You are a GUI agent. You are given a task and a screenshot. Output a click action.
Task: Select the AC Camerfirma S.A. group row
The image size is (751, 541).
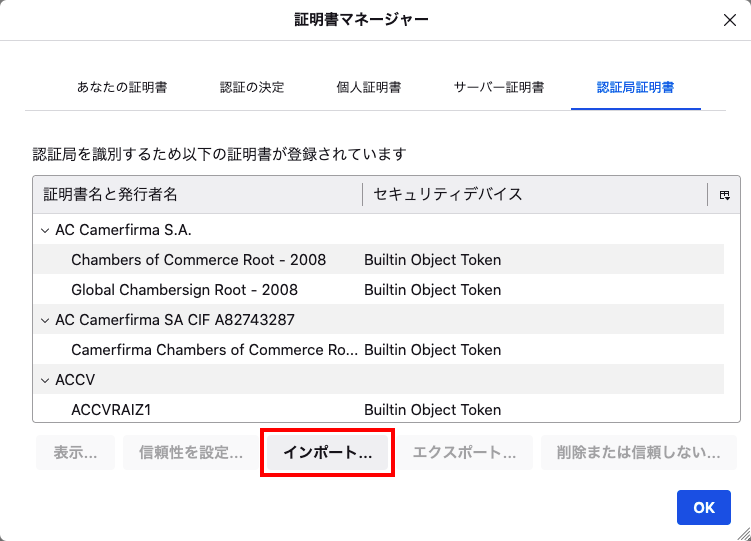[x=379, y=230]
